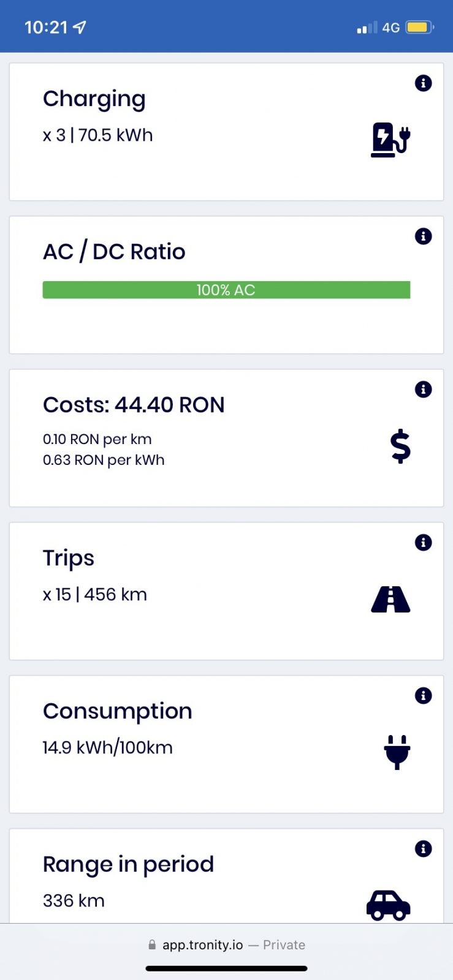The image size is (453, 980).
Task: Show info for the Costs card
Action: pyautogui.click(x=423, y=390)
